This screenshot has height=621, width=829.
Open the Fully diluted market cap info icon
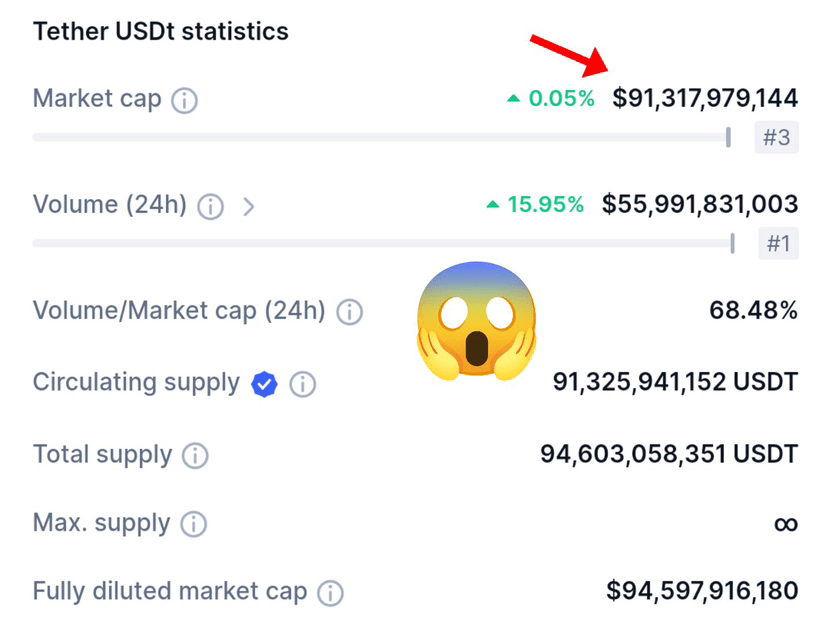pos(330,593)
